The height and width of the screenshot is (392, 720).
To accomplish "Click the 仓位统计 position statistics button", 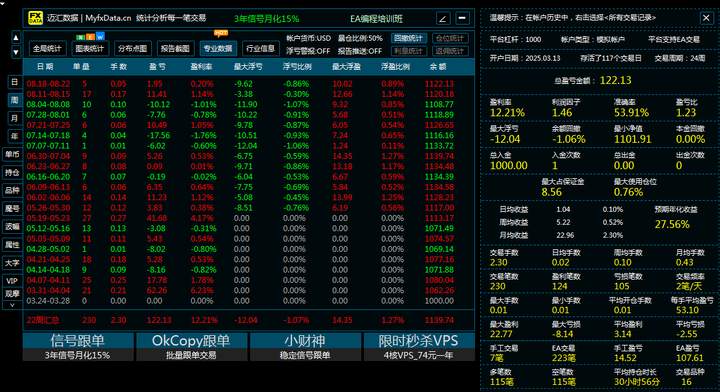I will click(x=450, y=38).
